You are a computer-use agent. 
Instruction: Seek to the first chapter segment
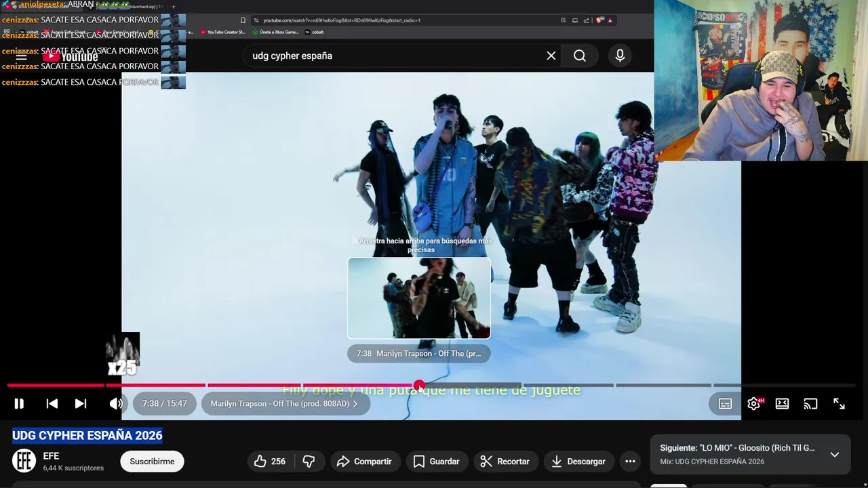pyautogui.click(x=56, y=385)
